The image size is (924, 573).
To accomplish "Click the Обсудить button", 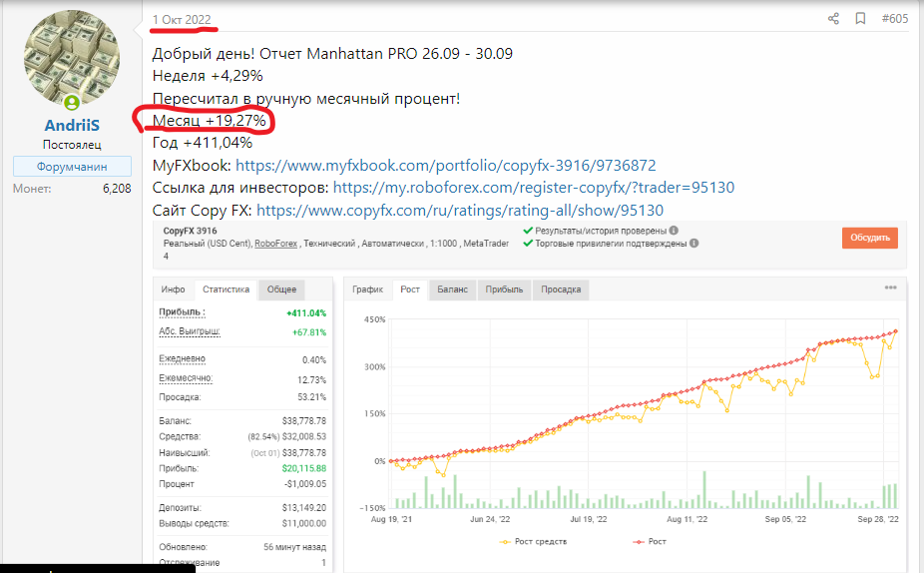I will pyautogui.click(x=870, y=238).
